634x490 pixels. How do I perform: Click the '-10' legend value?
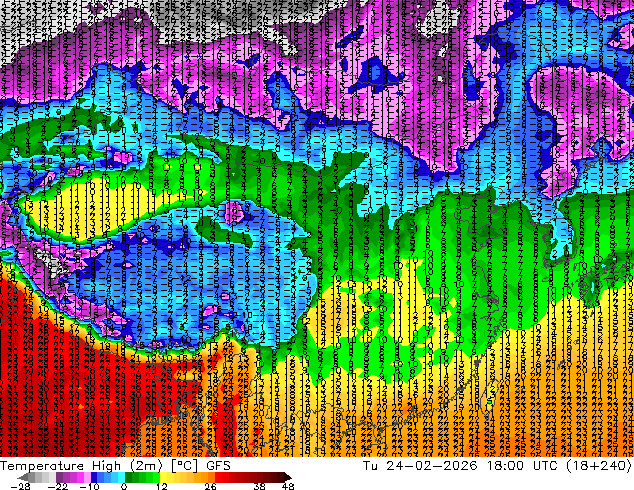pos(90,486)
